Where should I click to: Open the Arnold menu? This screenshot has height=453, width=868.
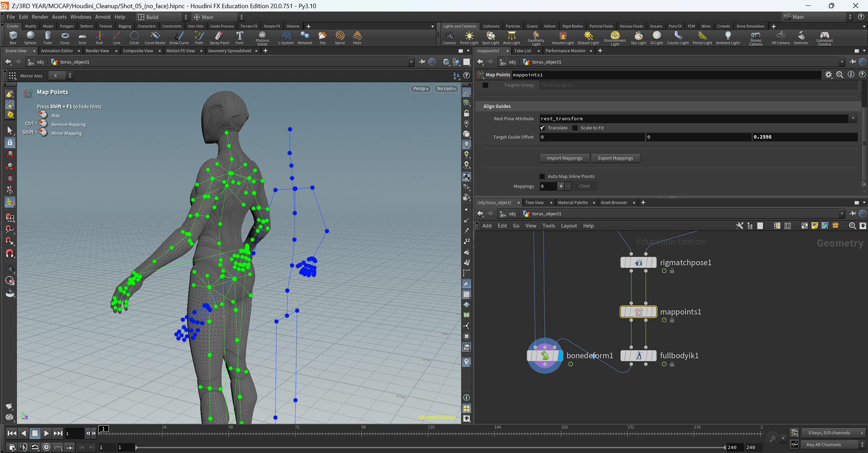point(103,17)
